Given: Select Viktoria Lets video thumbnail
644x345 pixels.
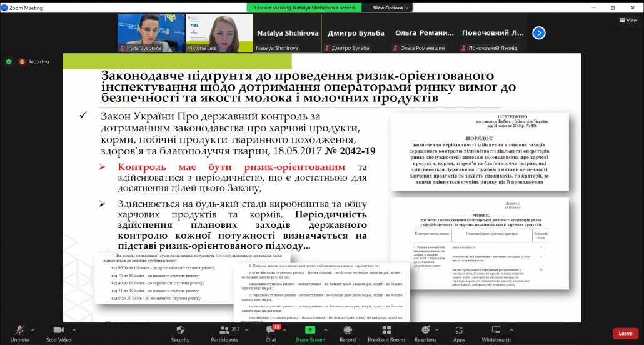Looking at the screenshot, I should [x=219, y=33].
